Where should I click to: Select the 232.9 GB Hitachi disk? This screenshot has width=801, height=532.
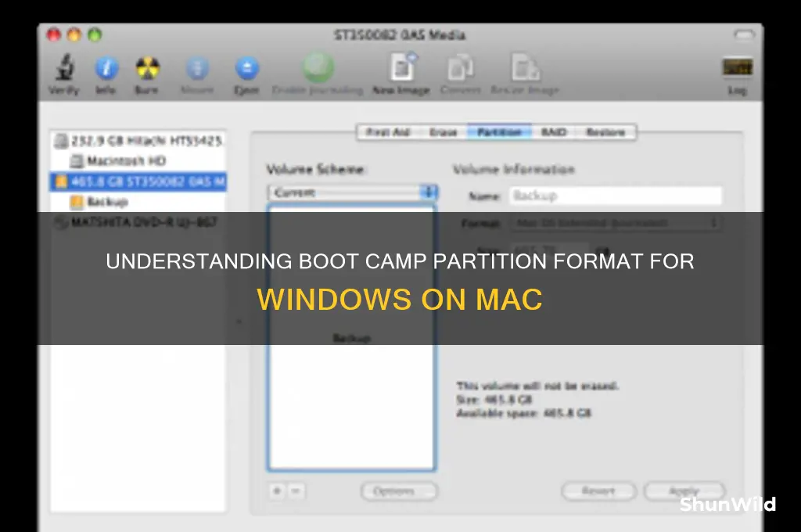[138, 141]
